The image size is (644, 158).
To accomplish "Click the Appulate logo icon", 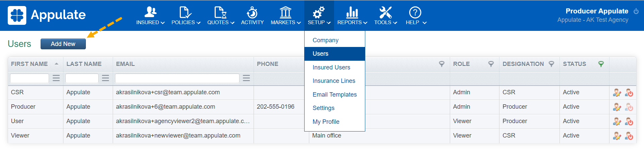I will (17, 15).
